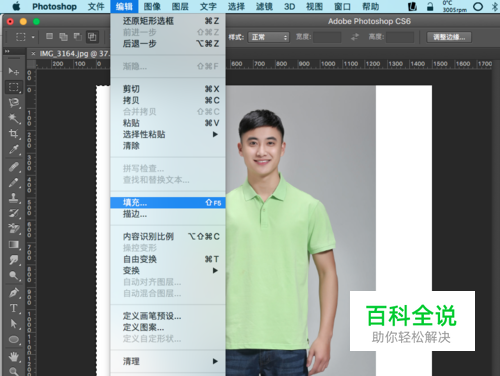Select the Crop tool

(14, 134)
